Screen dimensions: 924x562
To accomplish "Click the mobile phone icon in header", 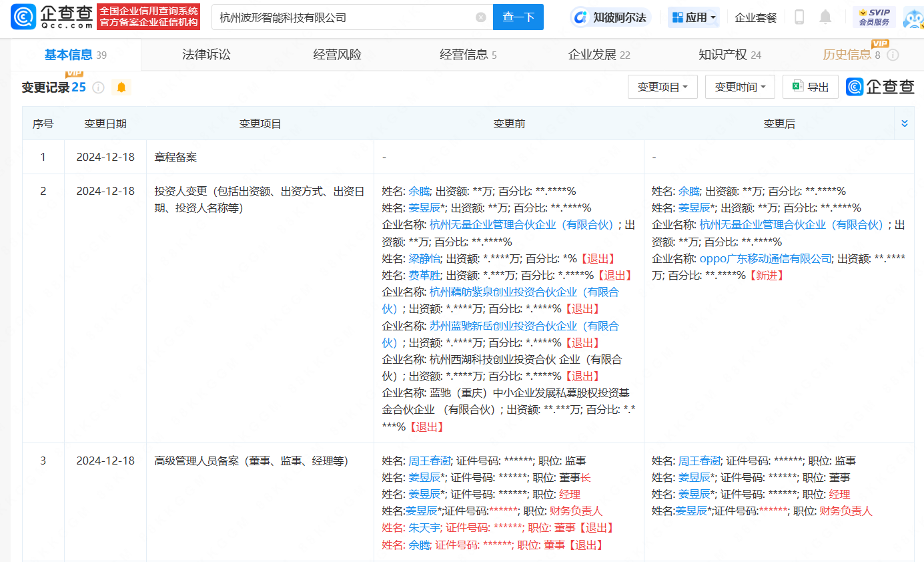I will 799,17.
